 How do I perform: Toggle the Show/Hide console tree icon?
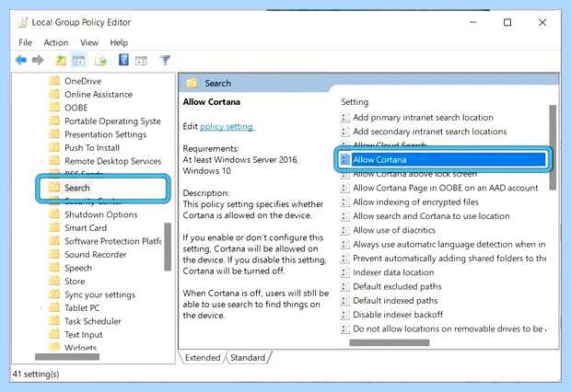point(78,60)
